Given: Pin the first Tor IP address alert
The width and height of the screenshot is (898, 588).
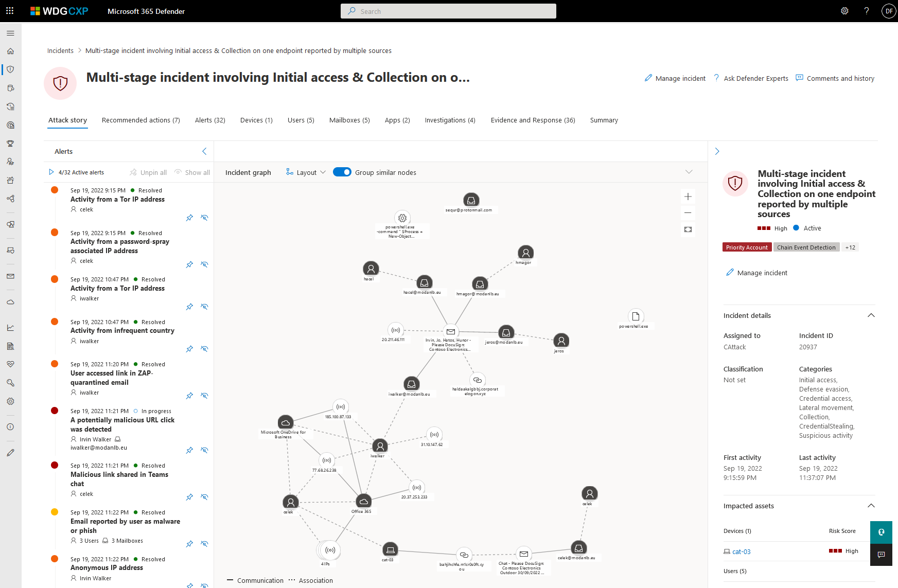Looking at the screenshot, I should click(189, 218).
